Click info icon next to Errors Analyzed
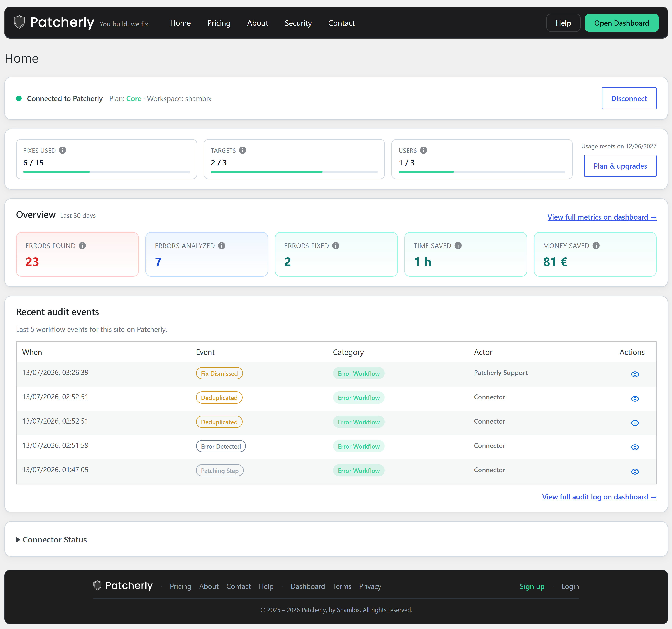Image resolution: width=672 pixels, height=629 pixels. pos(222,245)
